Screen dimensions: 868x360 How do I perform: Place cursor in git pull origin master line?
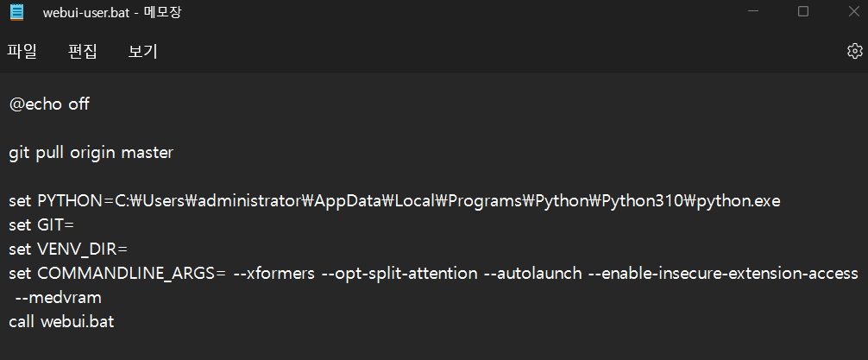[x=91, y=153]
